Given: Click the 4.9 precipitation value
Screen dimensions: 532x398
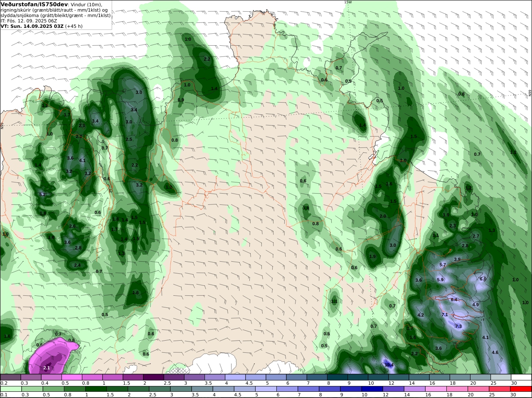Looking at the screenshot, I should (x=476, y=305).
